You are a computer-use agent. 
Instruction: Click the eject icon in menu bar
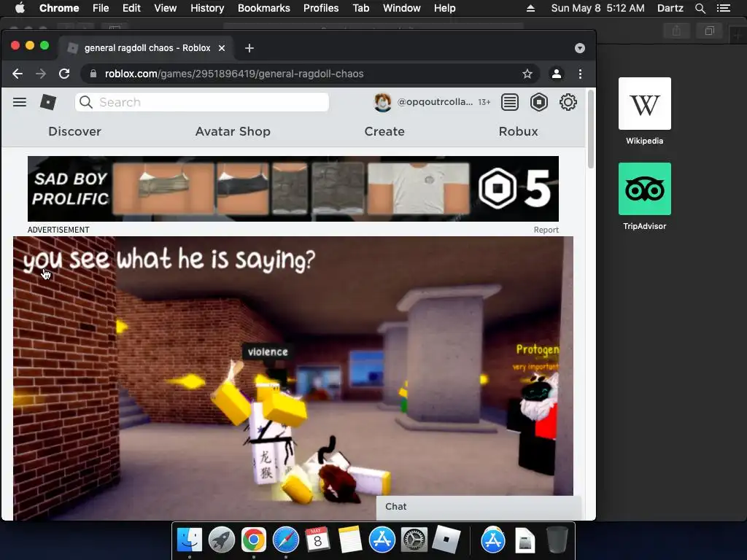531,8
